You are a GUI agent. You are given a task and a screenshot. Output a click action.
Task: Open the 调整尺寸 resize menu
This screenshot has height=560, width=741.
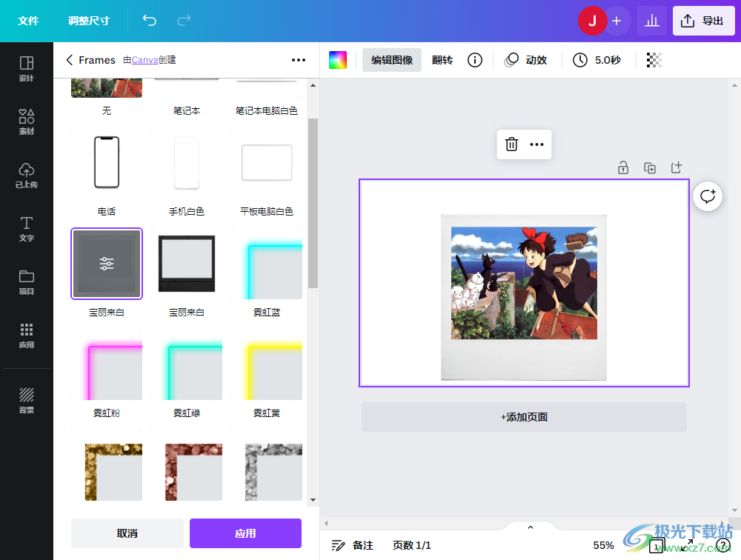pos(88,21)
